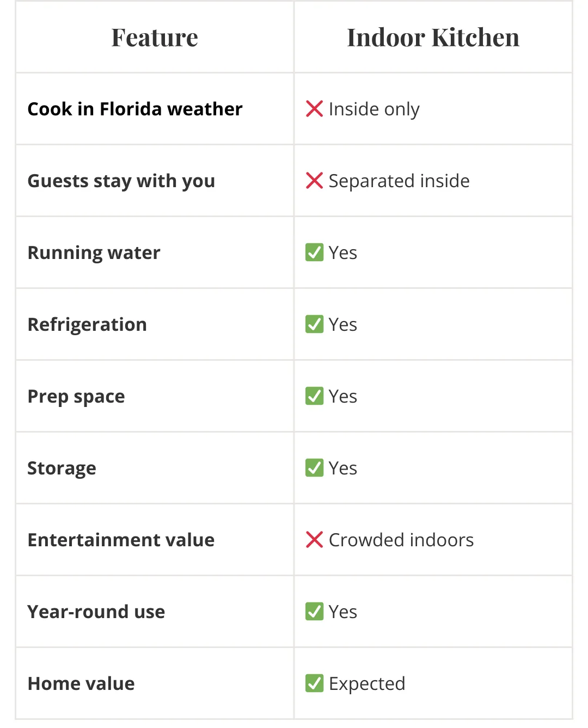Click the red X beside Inside only
This screenshot has width=588, height=728.
tap(314, 109)
